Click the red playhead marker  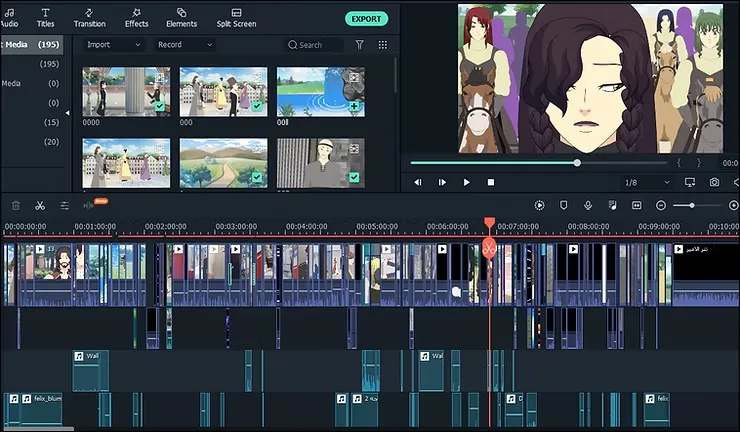(490, 223)
